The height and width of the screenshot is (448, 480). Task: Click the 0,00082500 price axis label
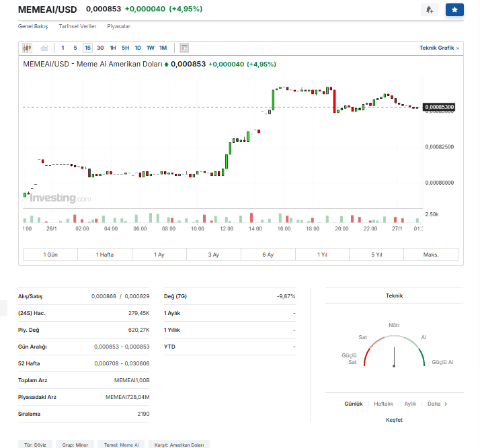tap(439, 147)
